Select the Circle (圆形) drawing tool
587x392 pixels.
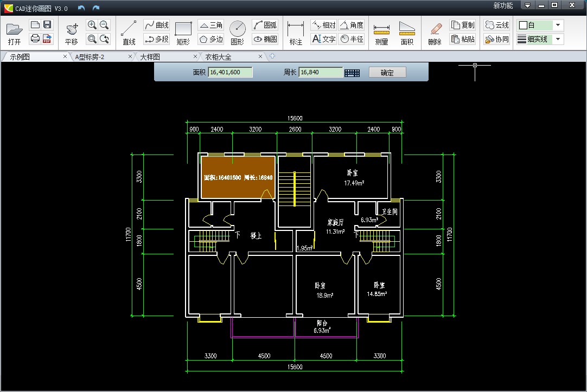pyautogui.click(x=237, y=33)
